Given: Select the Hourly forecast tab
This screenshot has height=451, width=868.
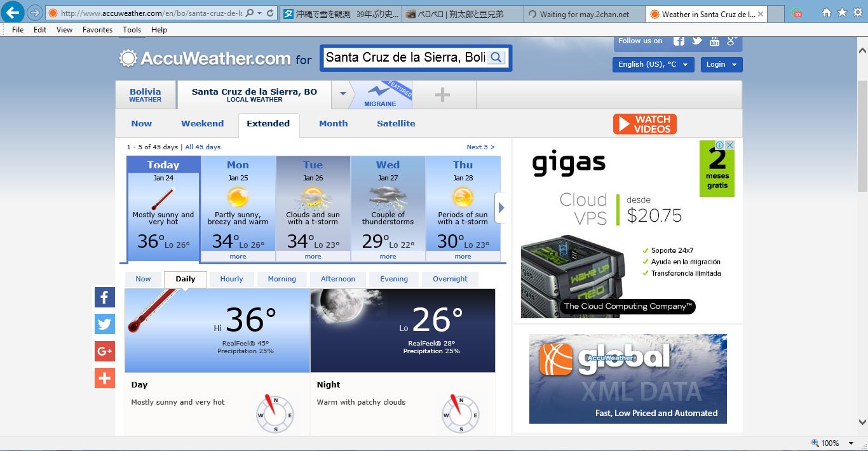Looking at the screenshot, I should click(231, 279).
